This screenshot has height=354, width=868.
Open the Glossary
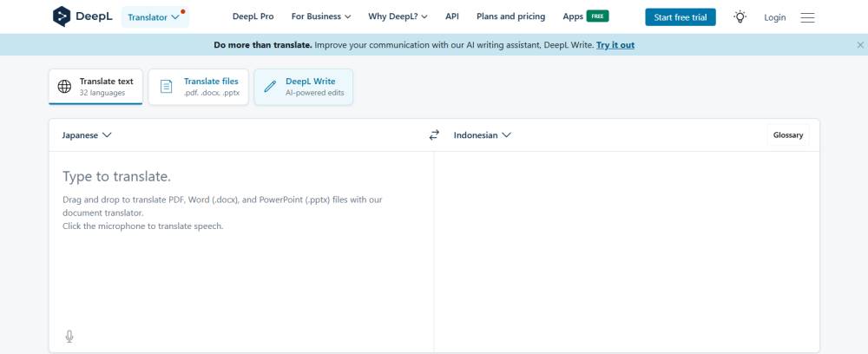click(788, 135)
